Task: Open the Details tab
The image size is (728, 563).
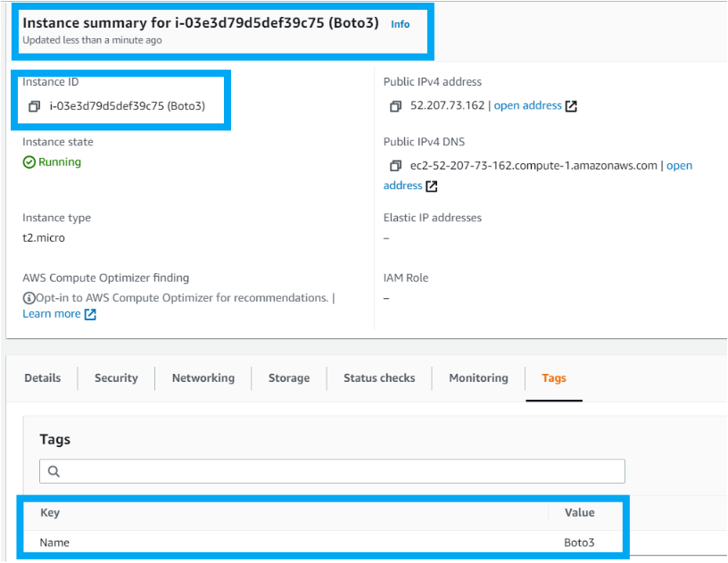Action: (43, 378)
